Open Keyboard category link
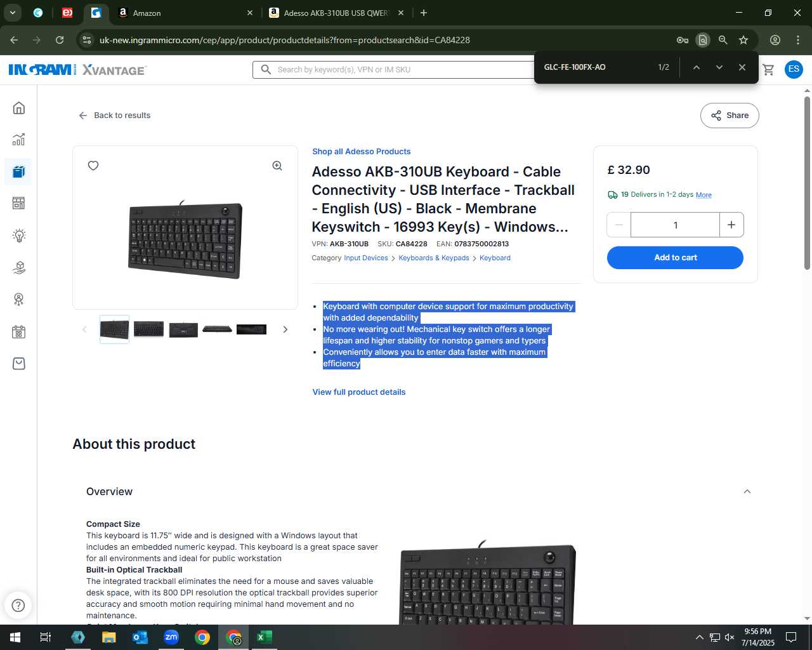 coord(495,258)
